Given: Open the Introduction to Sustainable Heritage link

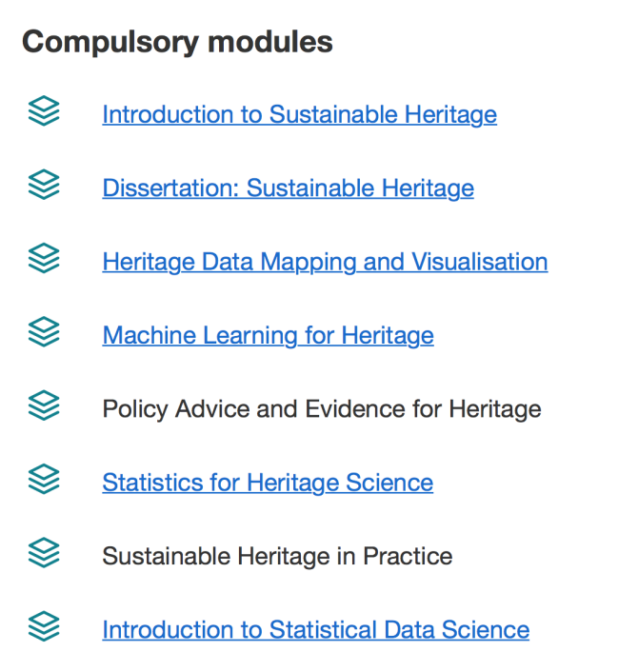Looking at the screenshot, I should coord(300,115).
